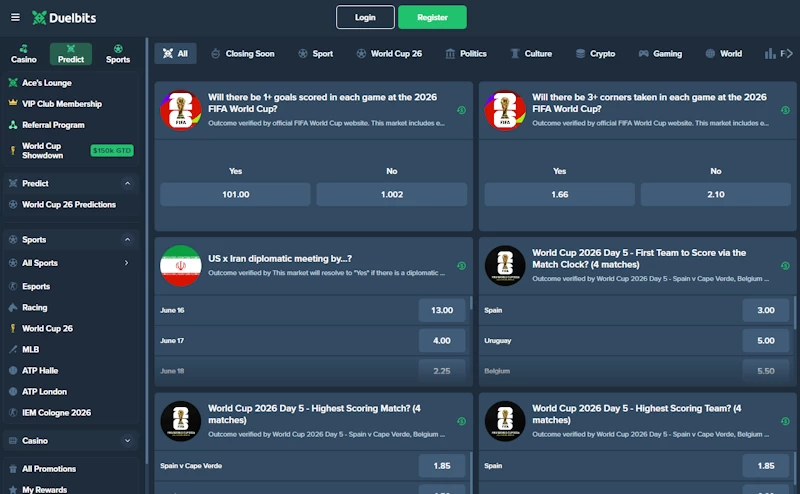Screen dimensions: 800x494
Task: Click FIFA thumbnail of 1+ goals market
Action: 181,110
